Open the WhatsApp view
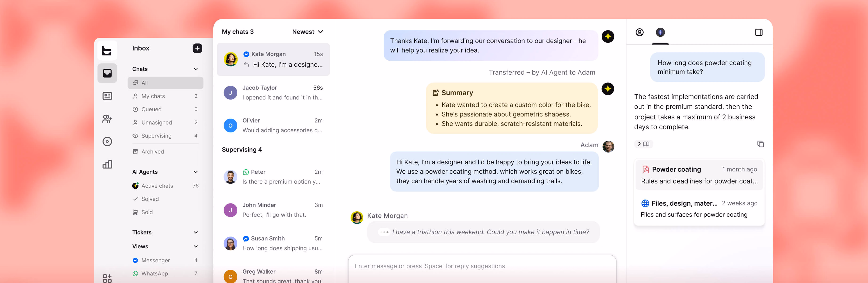This screenshot has height=283, width=868. pyautogui.click(x=166, y=274)
